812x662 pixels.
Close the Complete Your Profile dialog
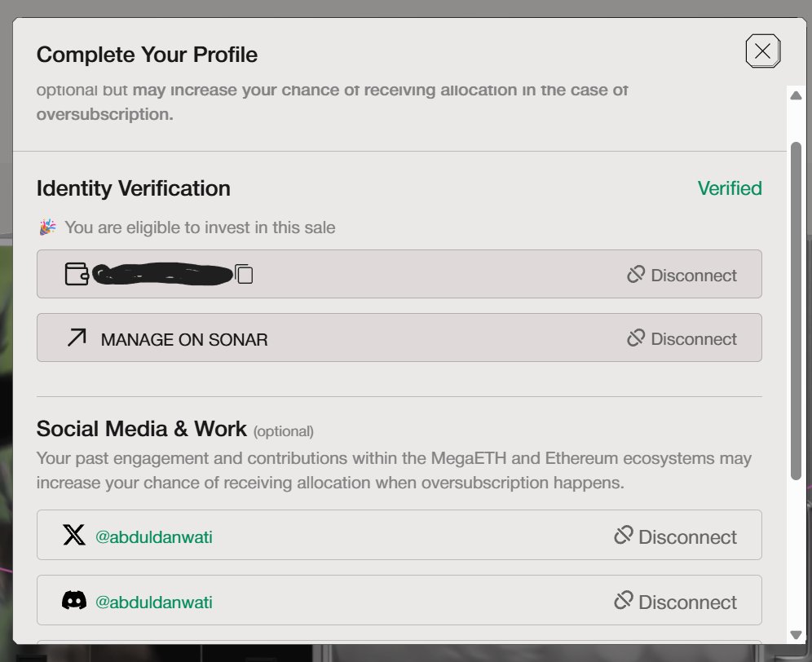click(763, 51)
